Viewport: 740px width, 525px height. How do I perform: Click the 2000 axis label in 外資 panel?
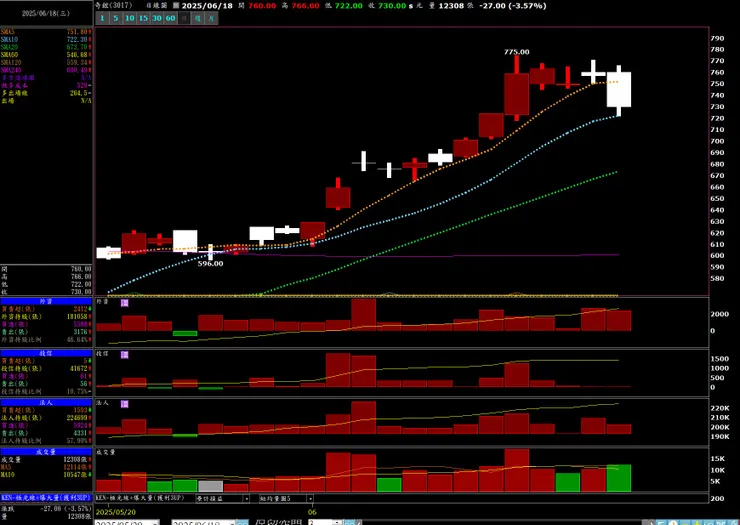720,314
